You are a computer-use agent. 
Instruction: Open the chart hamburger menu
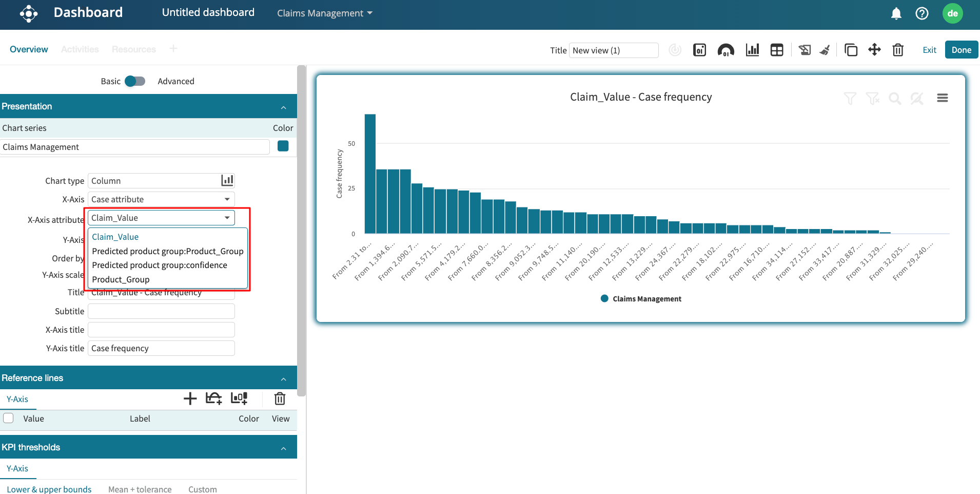point(942,98)
